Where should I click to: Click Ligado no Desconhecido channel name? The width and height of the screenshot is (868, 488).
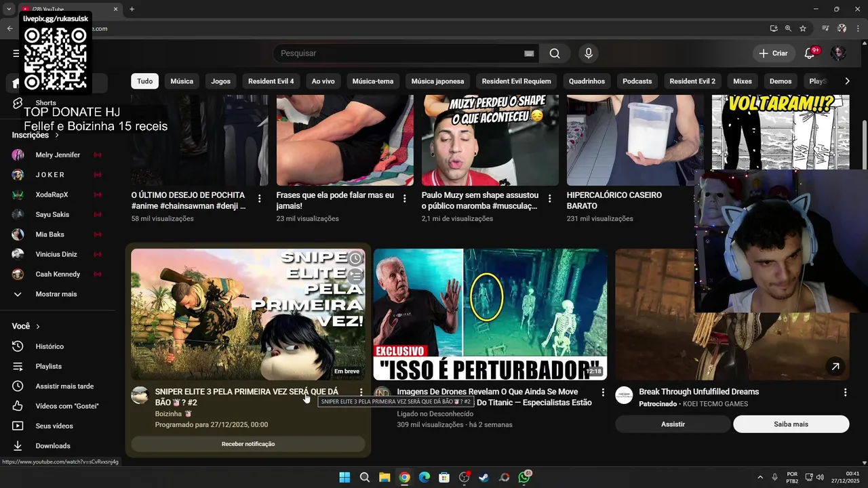click(435, 414)
